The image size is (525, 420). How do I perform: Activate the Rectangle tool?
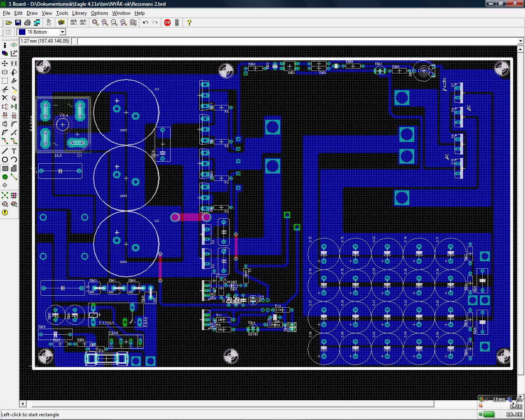point(5,169)
